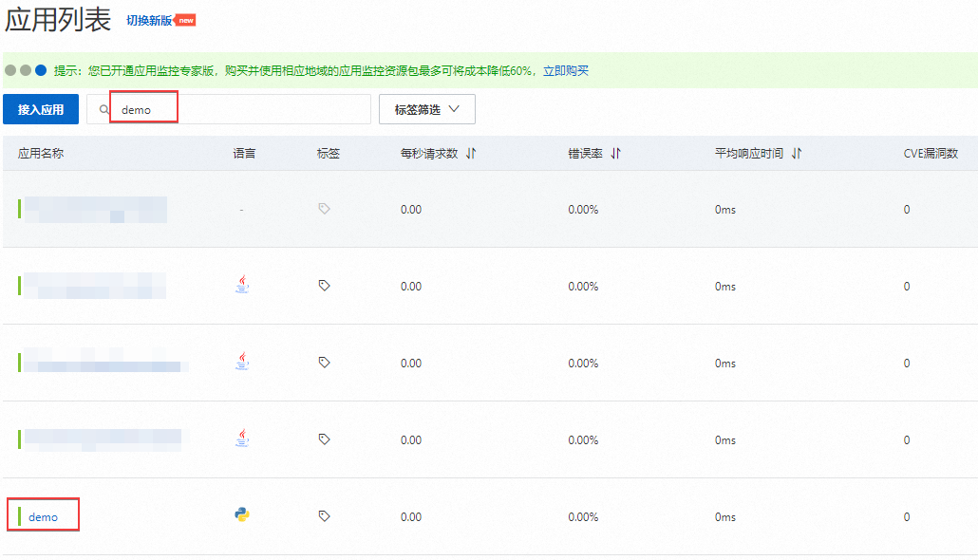The image size is (978, 560).
Task: Click the 接入应用 button
Action: tap(41, 109)
